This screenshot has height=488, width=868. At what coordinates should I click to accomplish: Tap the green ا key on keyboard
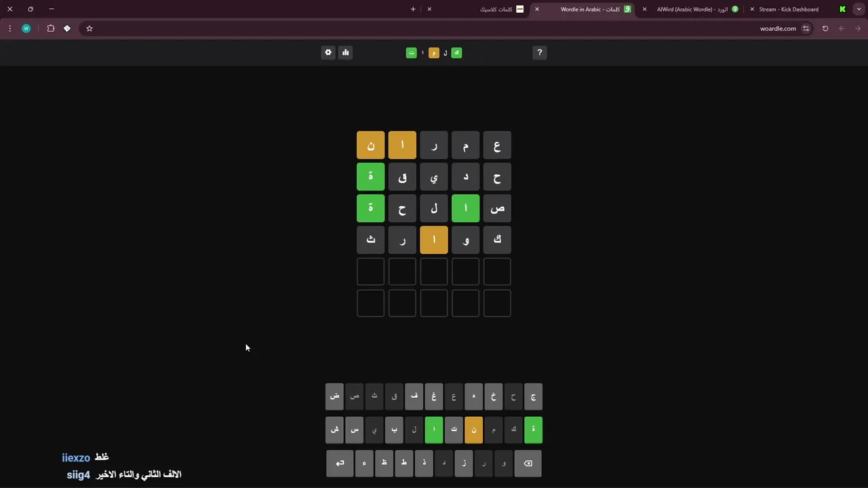point(434,430)
